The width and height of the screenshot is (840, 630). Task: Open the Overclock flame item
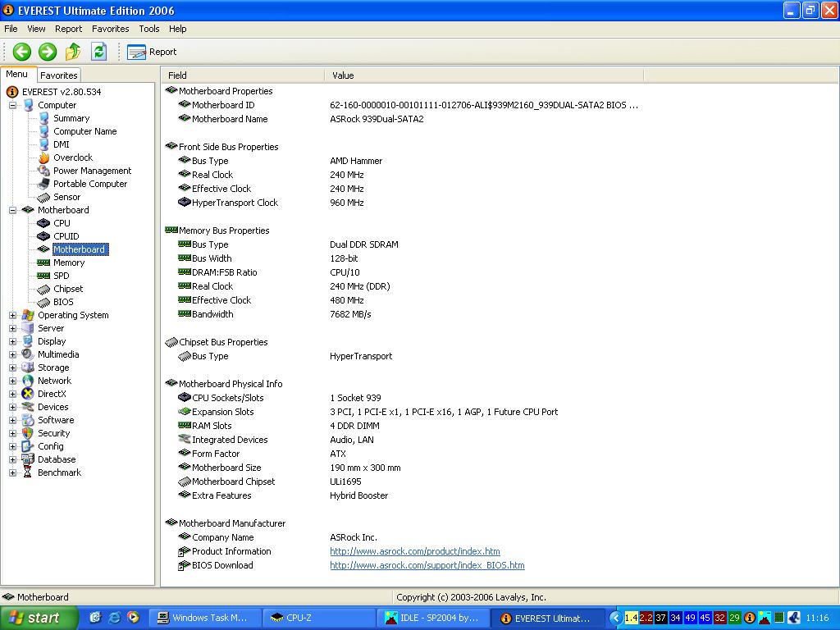click(73, 157)
